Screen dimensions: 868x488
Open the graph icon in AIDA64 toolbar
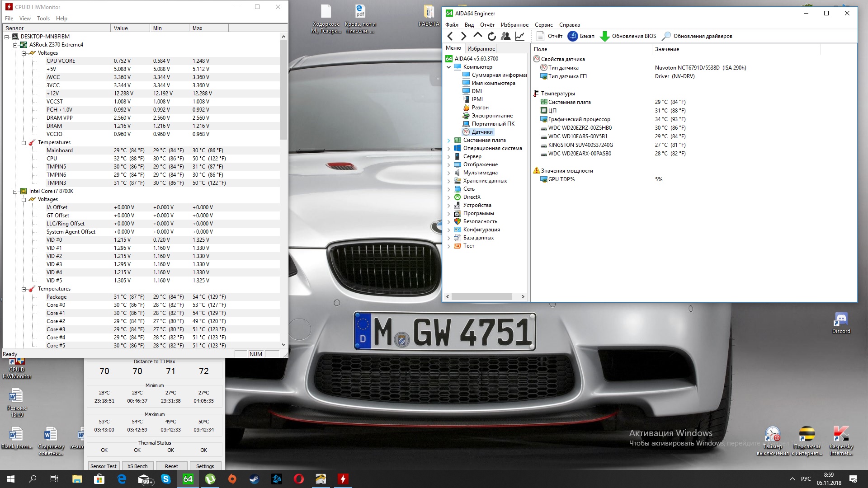pyautogui.click(x=520, y=36)
